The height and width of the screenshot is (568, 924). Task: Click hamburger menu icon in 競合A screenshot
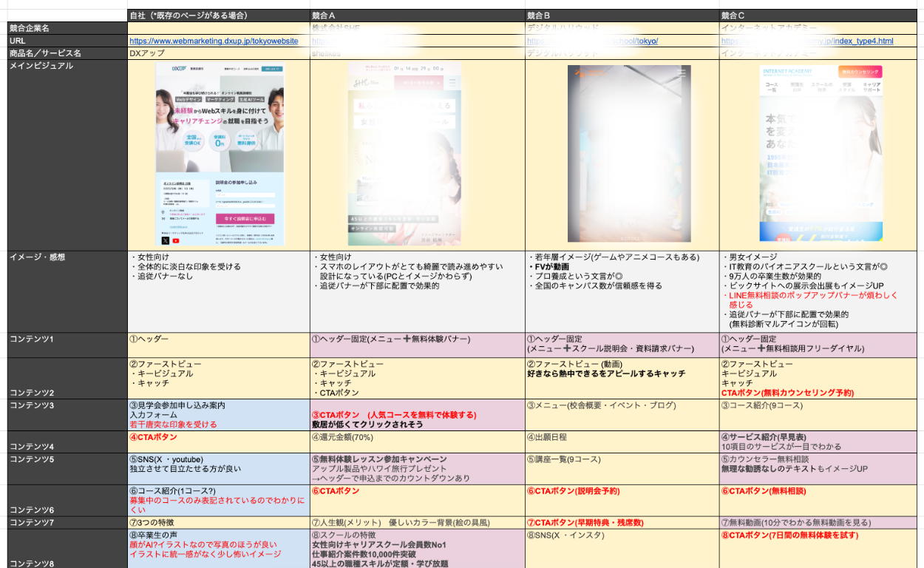click(452, 84)
